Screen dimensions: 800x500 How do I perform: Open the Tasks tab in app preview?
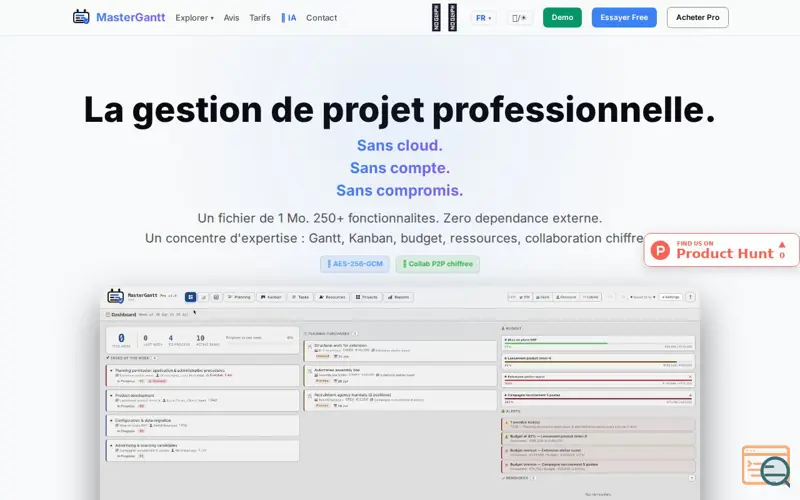tap(301, 297)
